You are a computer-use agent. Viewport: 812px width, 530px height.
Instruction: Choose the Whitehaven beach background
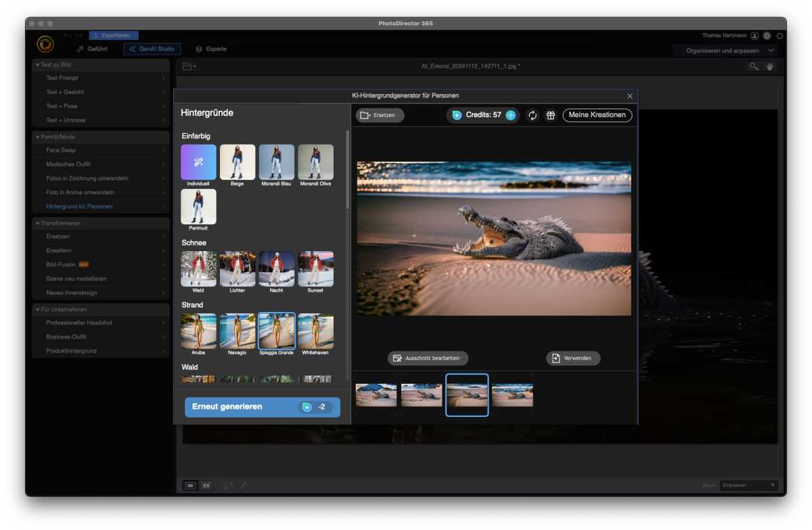315,331
